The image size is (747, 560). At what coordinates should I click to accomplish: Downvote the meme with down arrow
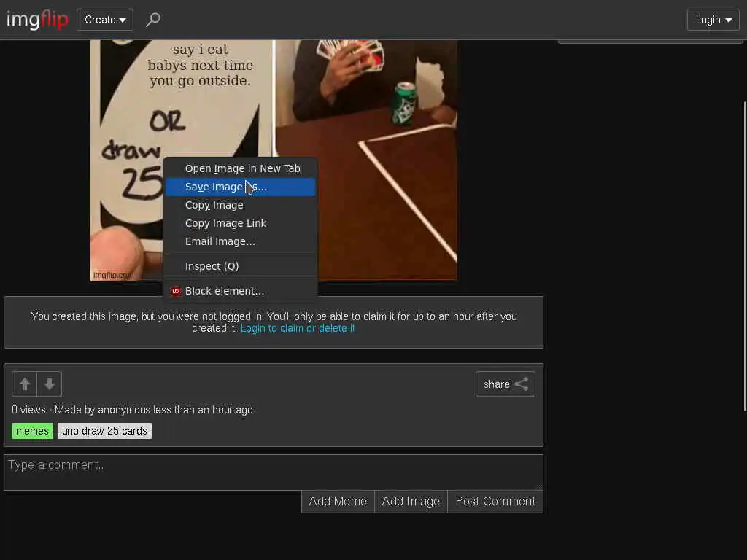click(x=50, y=384)
